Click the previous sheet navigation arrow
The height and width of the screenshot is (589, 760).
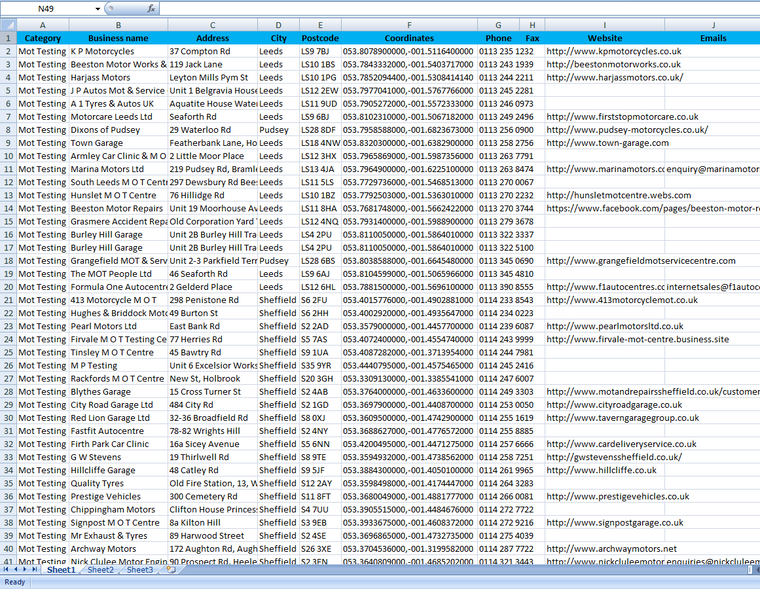[x=16, y=569]
